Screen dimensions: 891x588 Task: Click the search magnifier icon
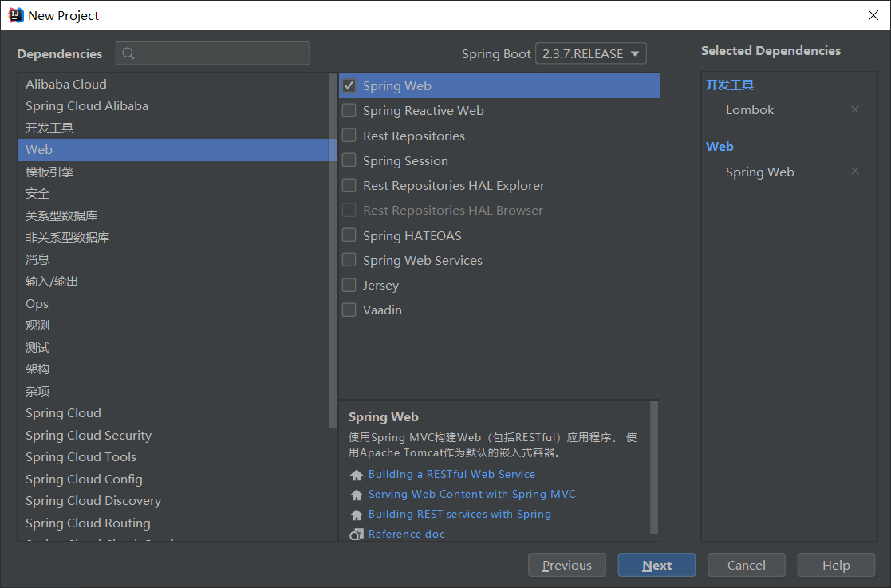point(128,54)
